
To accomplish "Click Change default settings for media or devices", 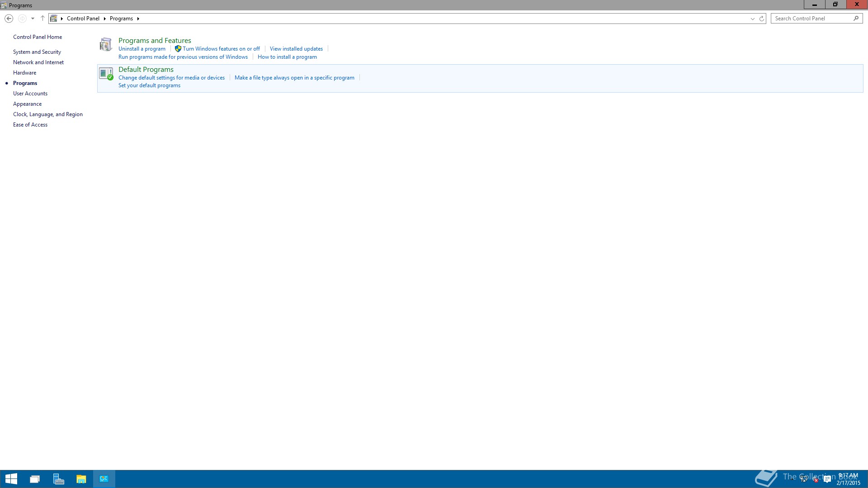I will pos(171,78).
